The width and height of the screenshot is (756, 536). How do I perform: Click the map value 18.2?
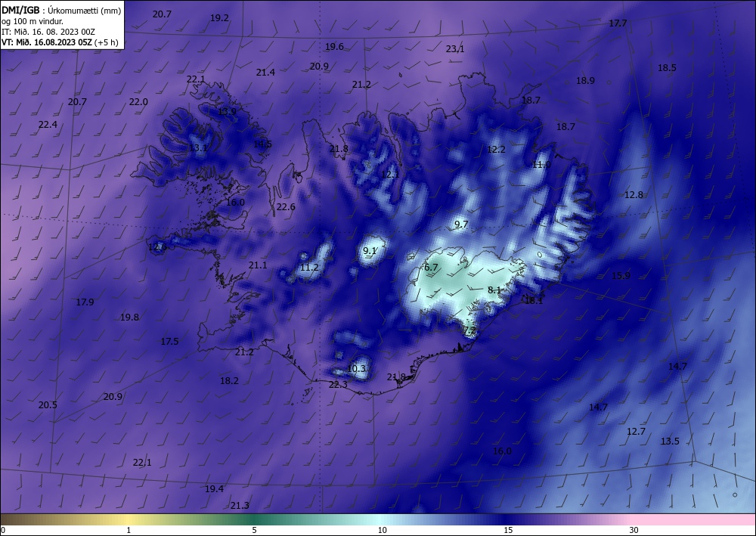[x=230, y=381]
